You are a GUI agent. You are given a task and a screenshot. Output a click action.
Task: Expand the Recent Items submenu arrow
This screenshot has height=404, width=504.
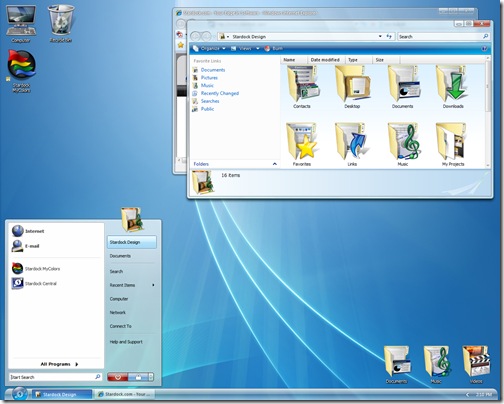153,285
